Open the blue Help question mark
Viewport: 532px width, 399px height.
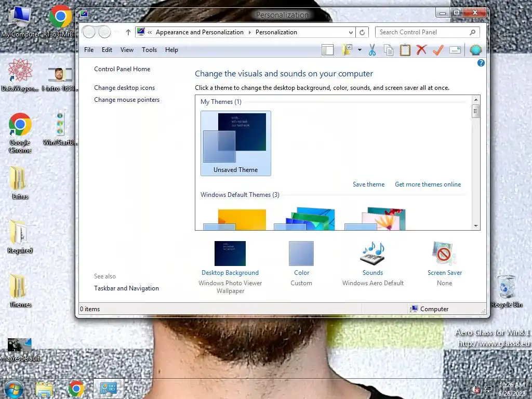click(481, 63)
